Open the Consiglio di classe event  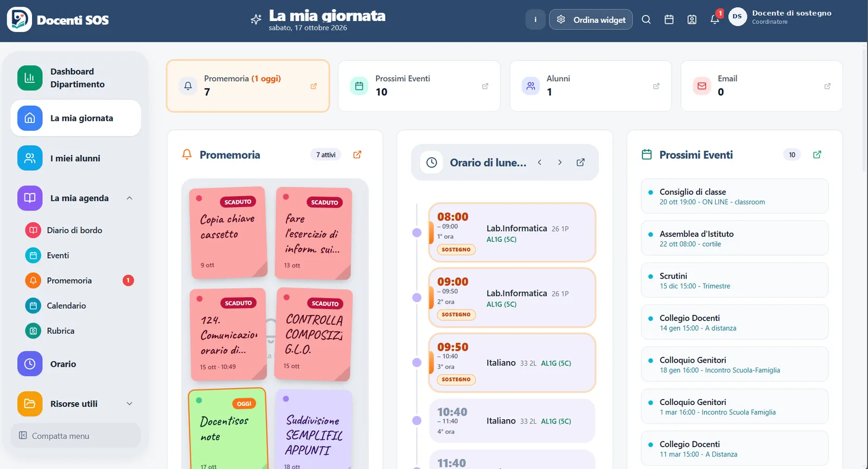tap(735, 196)
